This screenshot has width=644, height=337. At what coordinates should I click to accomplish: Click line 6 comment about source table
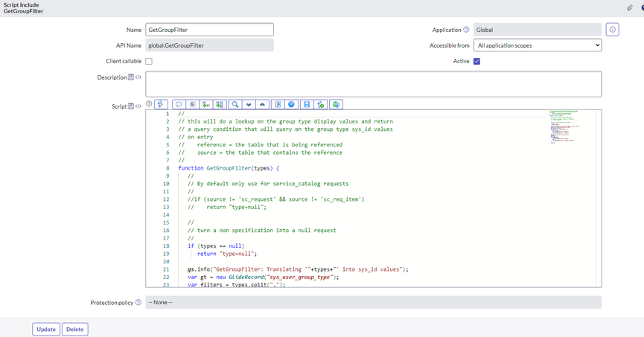pyautogui.click(x=260, y=153)
